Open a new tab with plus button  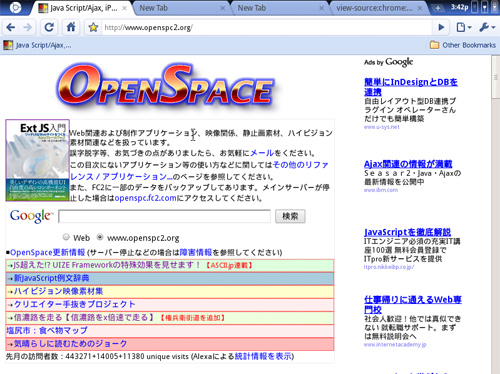(438, 8)
